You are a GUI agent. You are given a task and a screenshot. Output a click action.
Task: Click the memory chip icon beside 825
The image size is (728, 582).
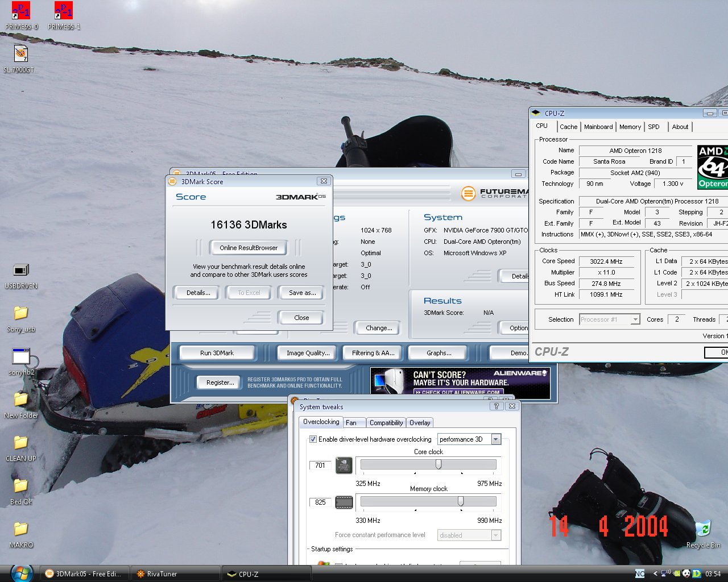(x=344, y=502)
